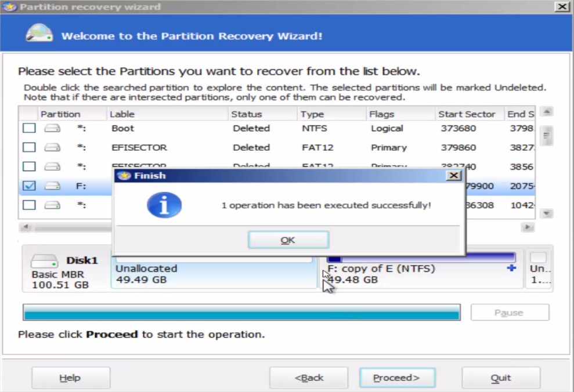Click start sector 379860
This screenshot has height=392, width=574.
[x=458, y=147]
